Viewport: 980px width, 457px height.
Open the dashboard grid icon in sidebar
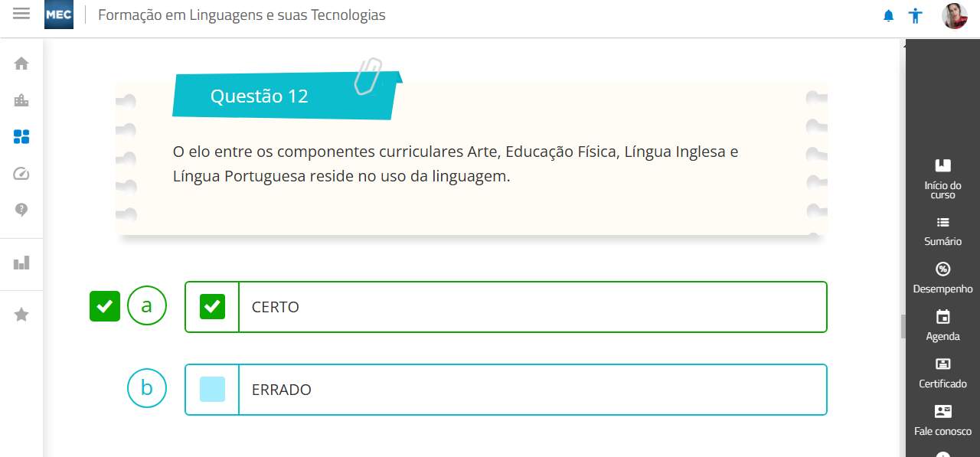(x=21, y=137)
